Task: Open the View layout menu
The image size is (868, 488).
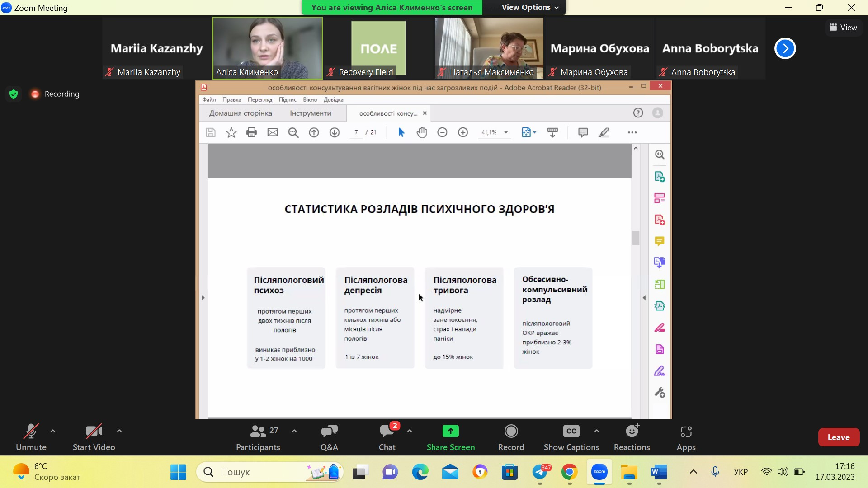Action: tap(843, 28)
